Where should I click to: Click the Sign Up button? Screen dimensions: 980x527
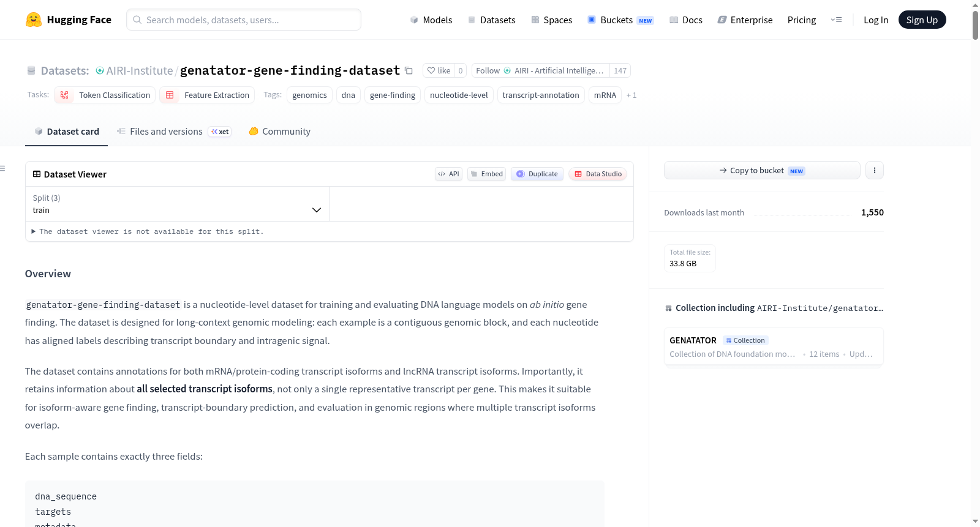[922, 20]
